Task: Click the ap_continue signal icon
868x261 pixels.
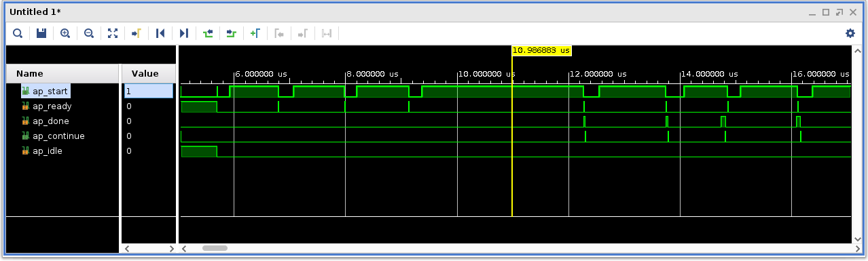Action: tap(26, 136)
